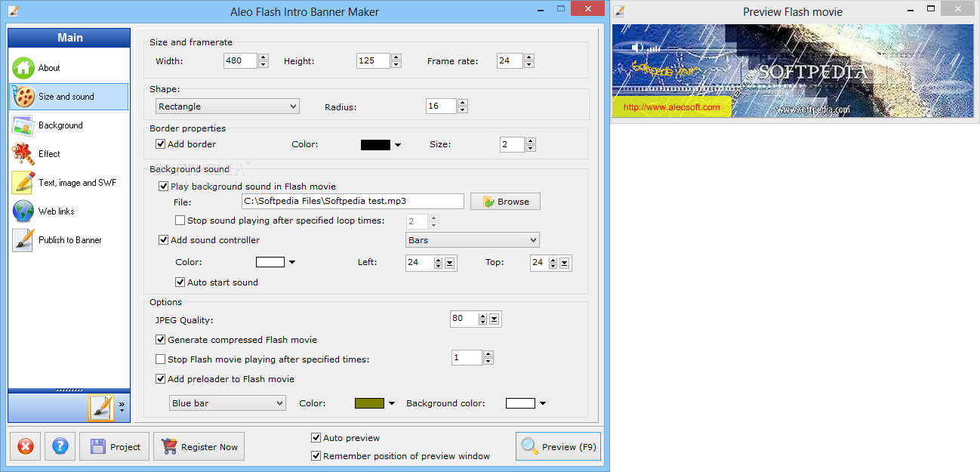Open the Text, image and SWF section
The image size is (980, 472).
pyautogui.click(x=69, y=183)
